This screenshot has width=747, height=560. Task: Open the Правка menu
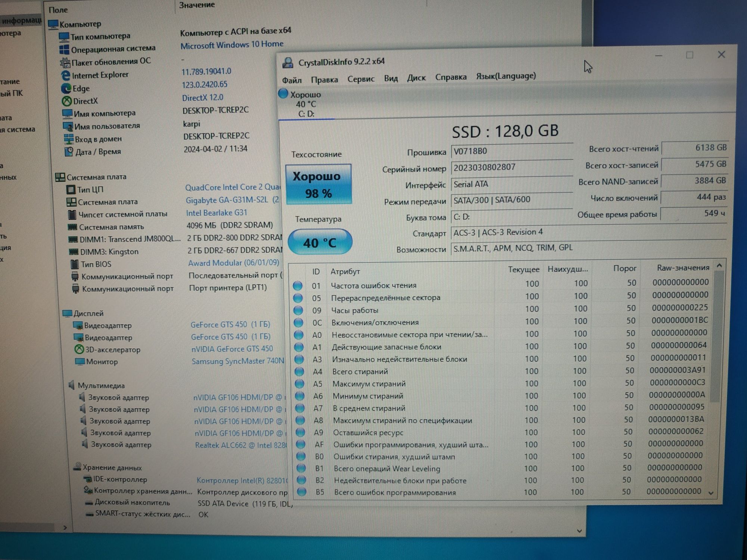(324, 79)
